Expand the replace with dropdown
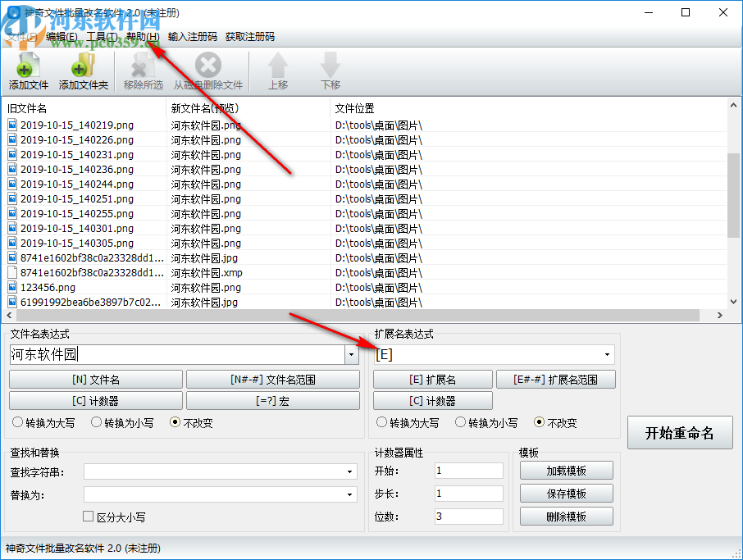This screenshot has width=743, height=560. pos(349,494)
